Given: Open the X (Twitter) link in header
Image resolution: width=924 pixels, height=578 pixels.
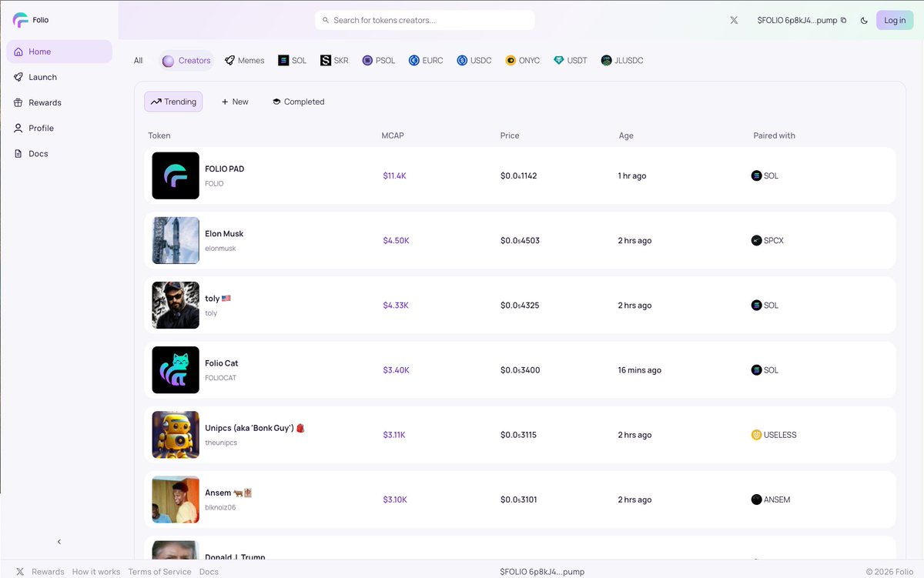Looking at the screenshot, I should 734,20.
